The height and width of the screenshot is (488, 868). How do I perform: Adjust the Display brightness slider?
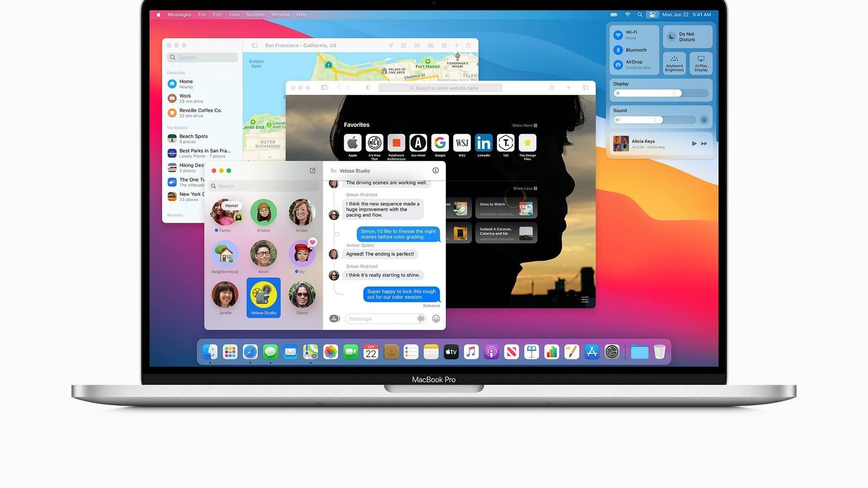[x=678, y=93]
